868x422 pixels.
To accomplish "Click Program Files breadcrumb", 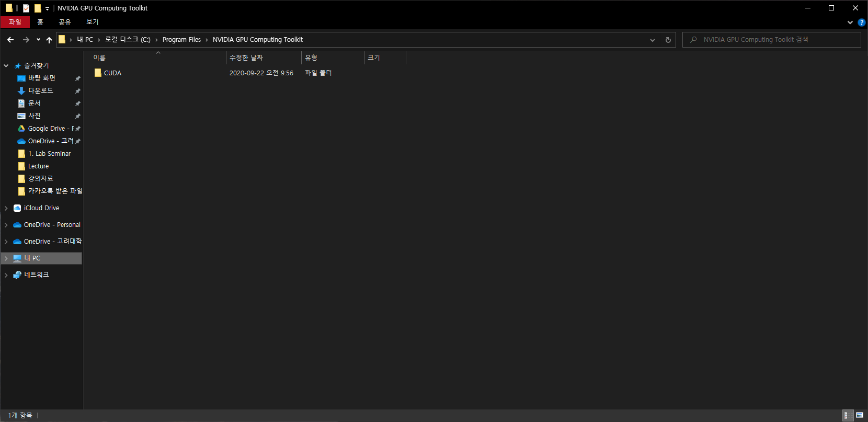I will pos(181,40).
